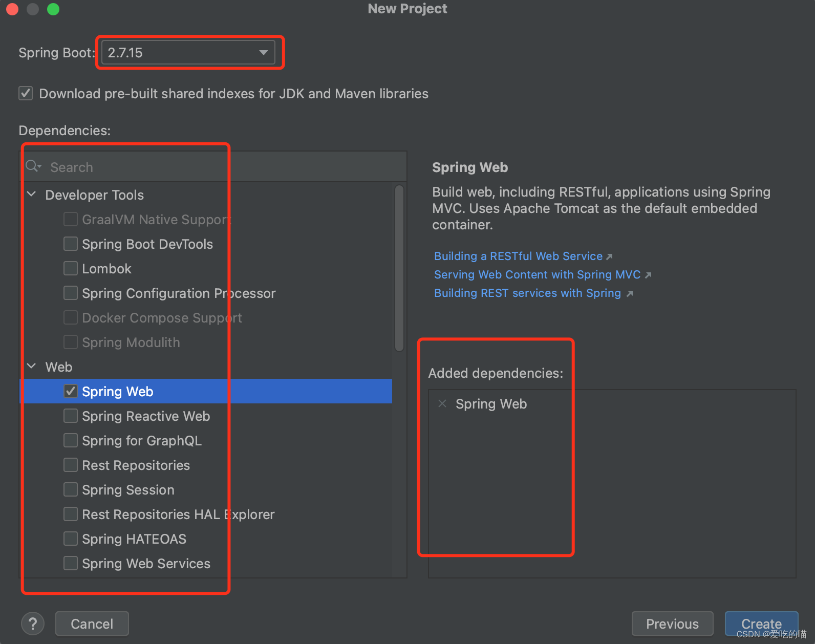Check the Spring Session dependency
The width and height of the screenshot is (815, 644).
[70, 489]
